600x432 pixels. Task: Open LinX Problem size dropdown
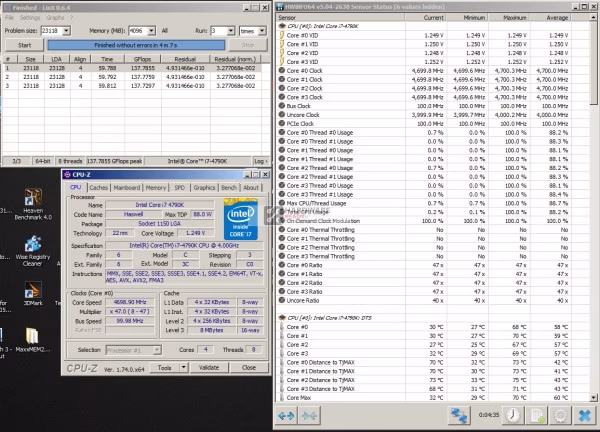point(67,31)
